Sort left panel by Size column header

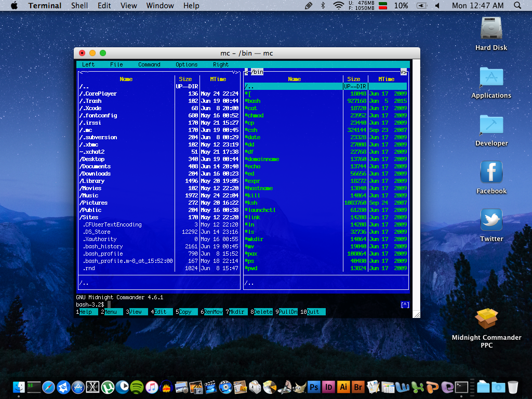[x=185, y=79]
